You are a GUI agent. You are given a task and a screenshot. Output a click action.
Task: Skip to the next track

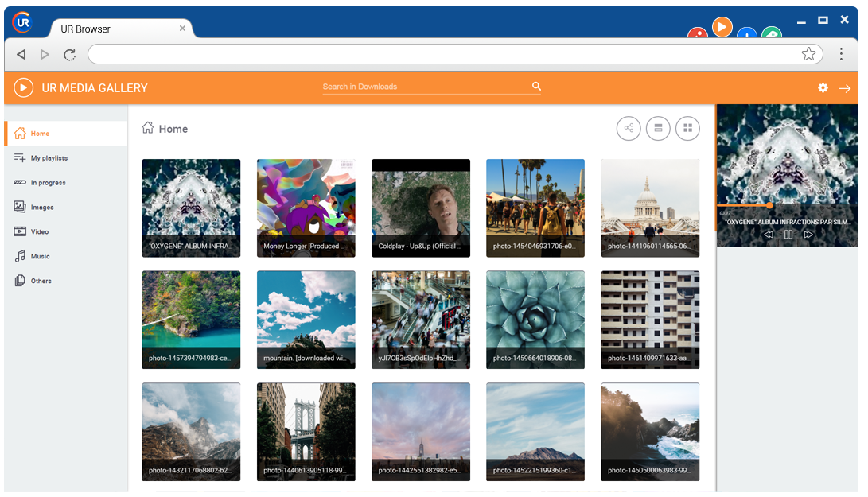click(808, 235)
